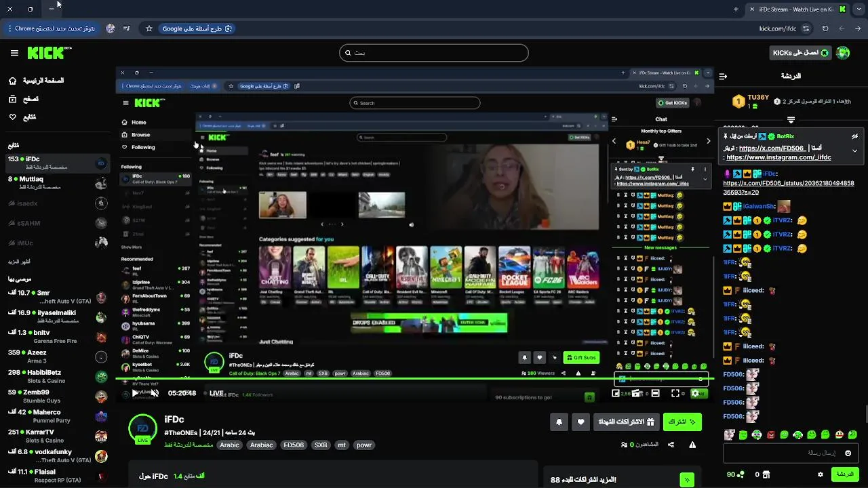Open the address bar showing kick.com/ifdc
868x488 pixels.
click(x=777, y=28)
